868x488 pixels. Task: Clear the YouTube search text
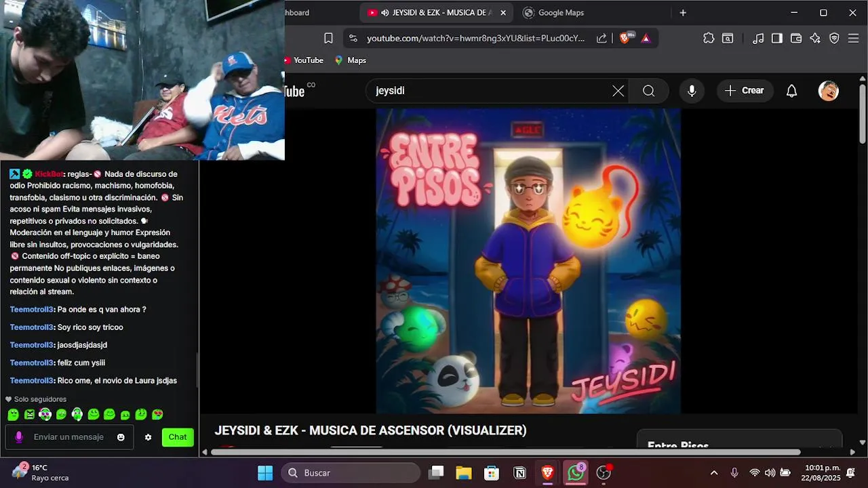coord(618,91)
